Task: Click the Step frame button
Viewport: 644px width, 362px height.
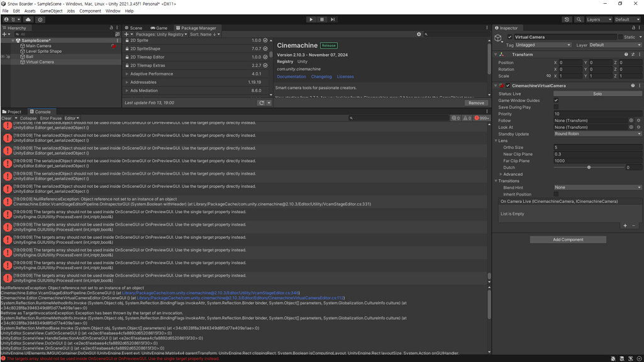Action: pos(333,19)
